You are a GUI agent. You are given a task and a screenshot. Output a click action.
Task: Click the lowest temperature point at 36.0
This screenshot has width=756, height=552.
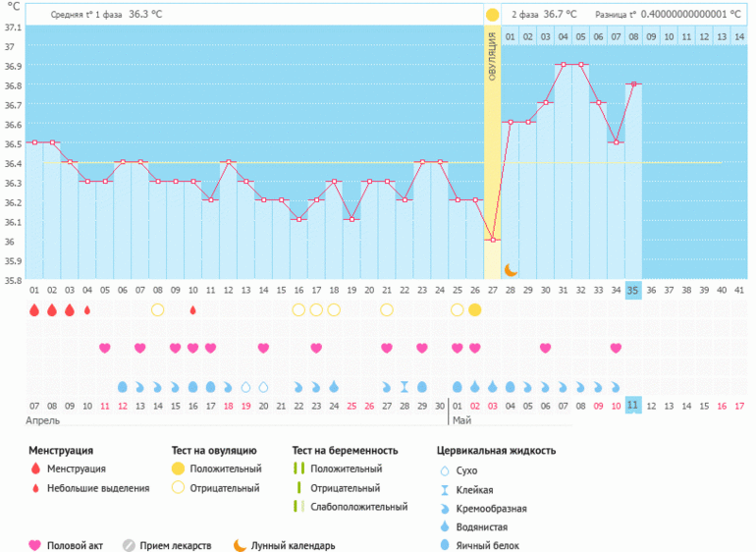pos(493,240)
